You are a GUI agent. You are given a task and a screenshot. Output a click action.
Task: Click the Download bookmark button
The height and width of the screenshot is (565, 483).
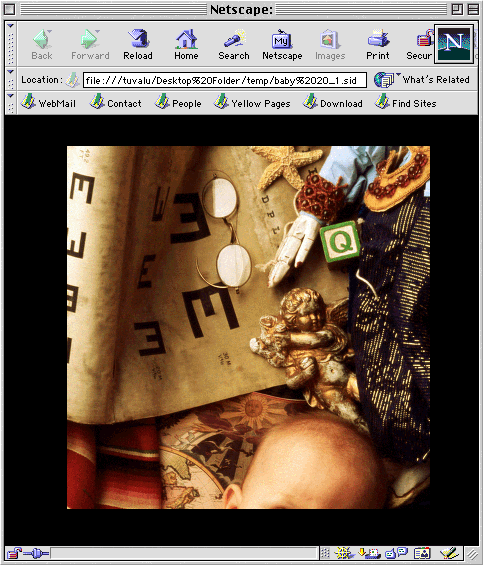coord(332,103)
